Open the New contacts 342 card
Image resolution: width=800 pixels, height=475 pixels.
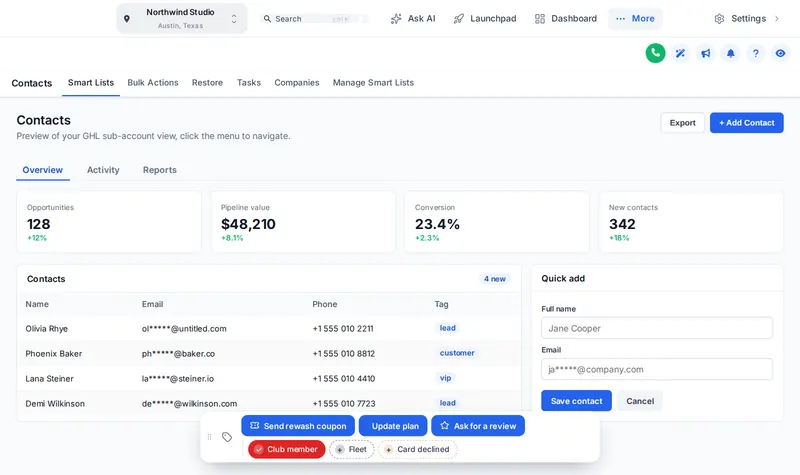pos(691,222)
